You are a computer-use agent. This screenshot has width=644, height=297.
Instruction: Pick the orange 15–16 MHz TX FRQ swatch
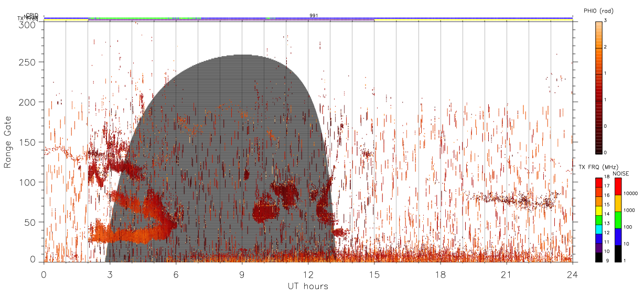pos(598,201)
